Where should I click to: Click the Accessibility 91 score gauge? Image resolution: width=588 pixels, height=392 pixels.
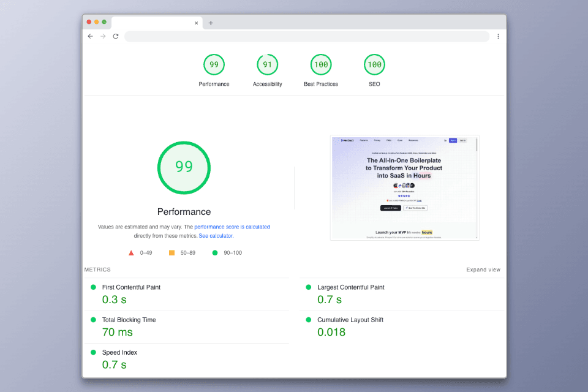pyautogui.click(x=267, y=65)
